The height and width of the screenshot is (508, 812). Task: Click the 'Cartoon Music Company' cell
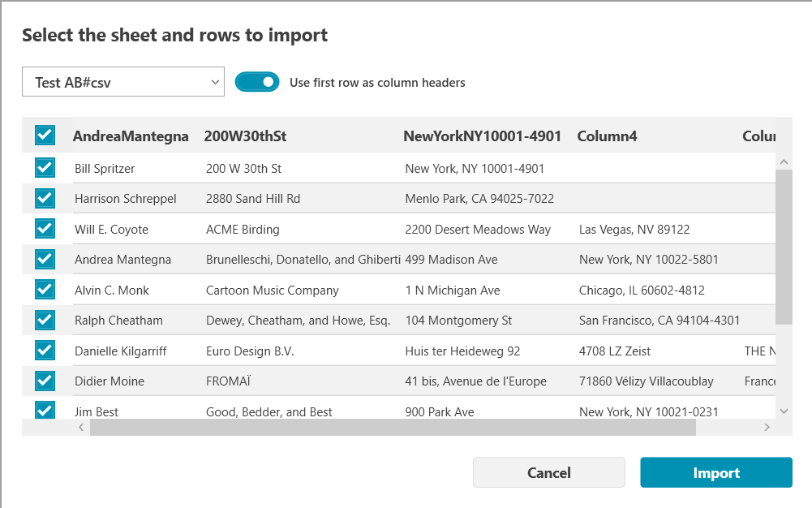[x=273, y=291]
